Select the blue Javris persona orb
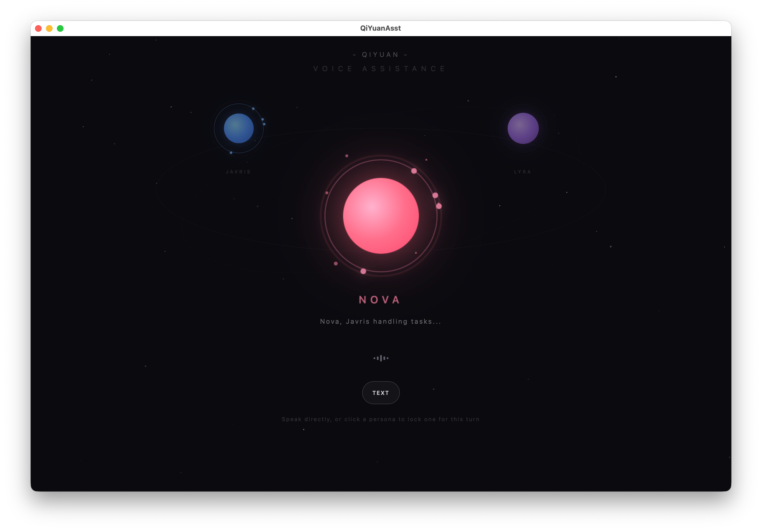This screenshot has height=532, width=762. 239,128
